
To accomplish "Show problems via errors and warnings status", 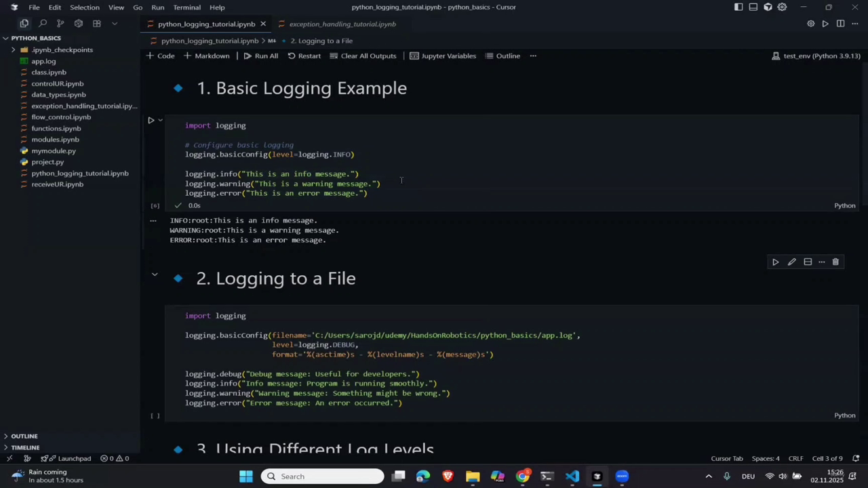I will 115,459.
